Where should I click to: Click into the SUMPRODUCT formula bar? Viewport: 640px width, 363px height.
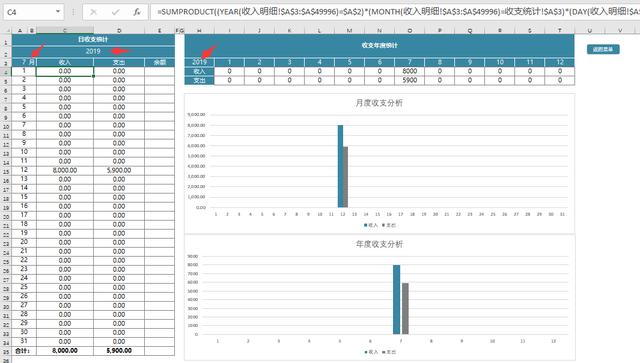pyautogui.click(x=395, y=12)
